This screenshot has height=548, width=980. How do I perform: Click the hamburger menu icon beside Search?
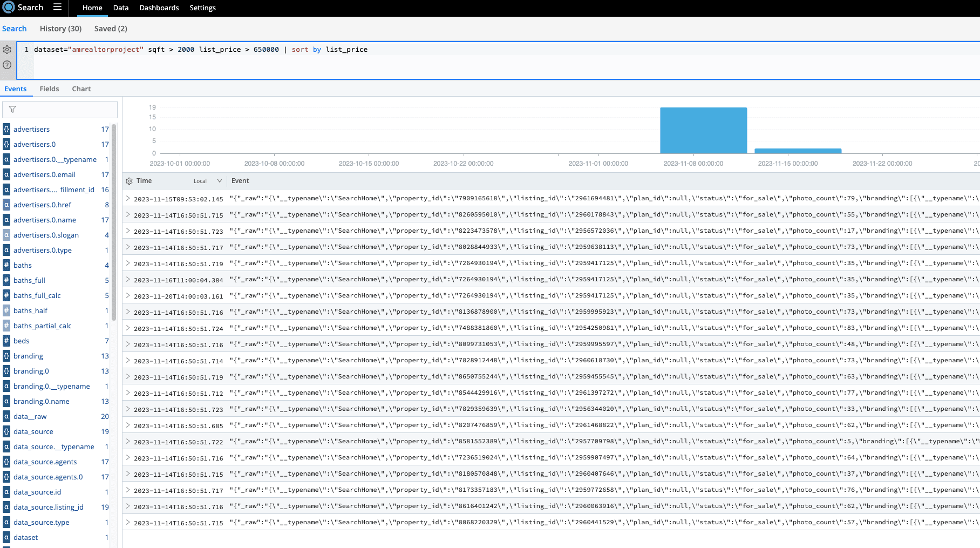point(57,8)
